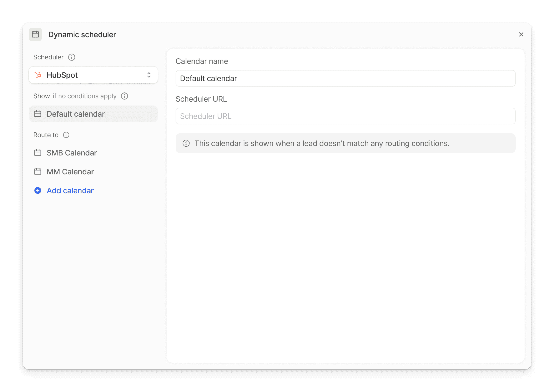Click the Calendar name input field
The image size is (554, 392).
345,78
